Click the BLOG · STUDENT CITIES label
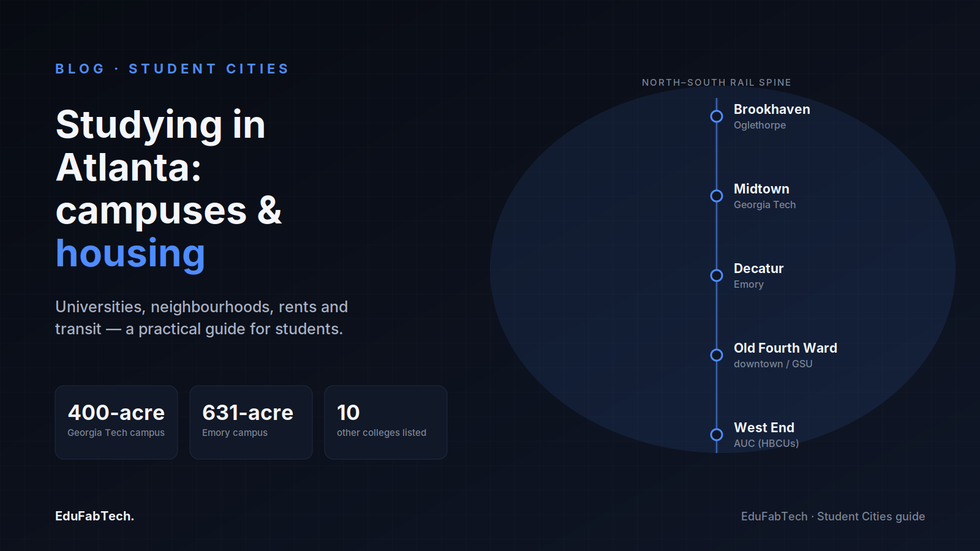Screen dimensions: 980x551 point(172,69)
